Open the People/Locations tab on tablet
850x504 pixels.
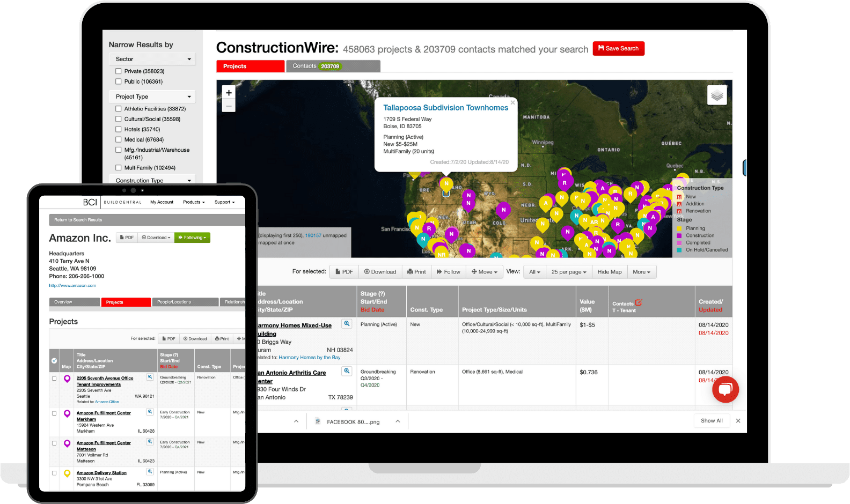pos(186,302)
